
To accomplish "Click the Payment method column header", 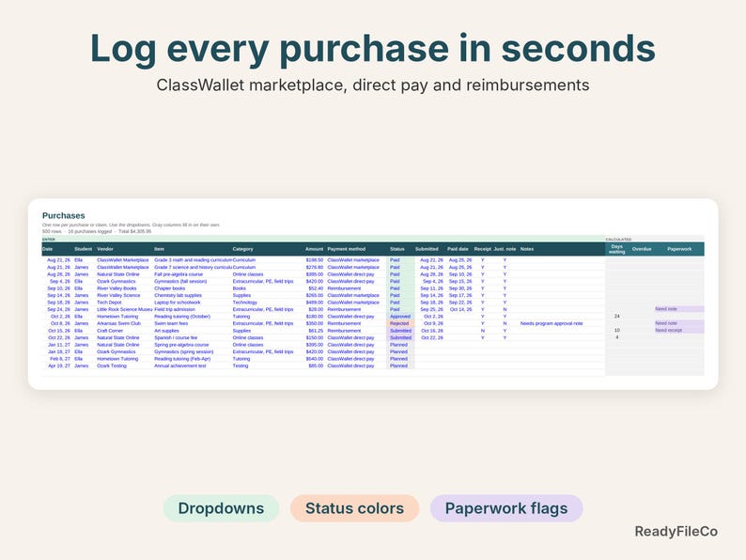I will tap(347, 249).
